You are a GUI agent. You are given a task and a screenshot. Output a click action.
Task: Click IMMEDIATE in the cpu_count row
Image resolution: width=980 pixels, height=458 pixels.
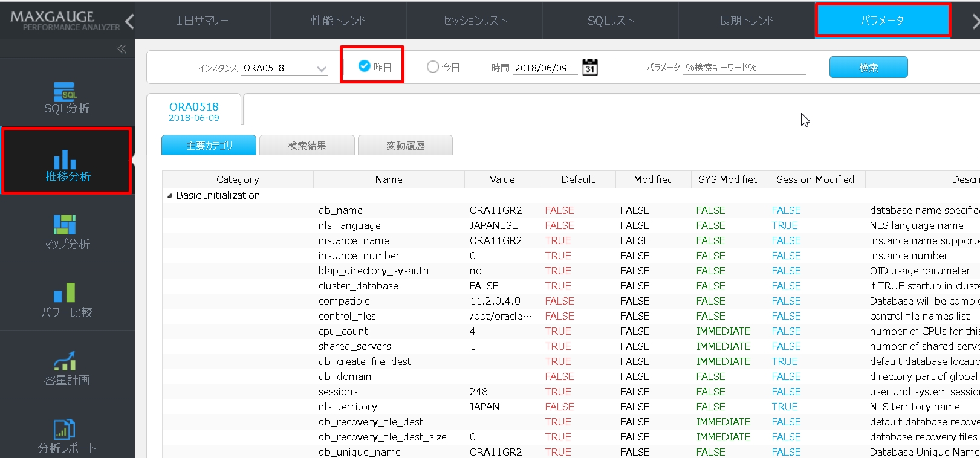[x=724, y=331]
